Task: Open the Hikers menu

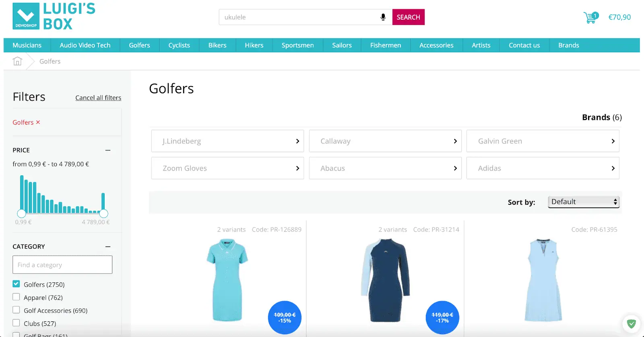Action: [x=254, y=45]
